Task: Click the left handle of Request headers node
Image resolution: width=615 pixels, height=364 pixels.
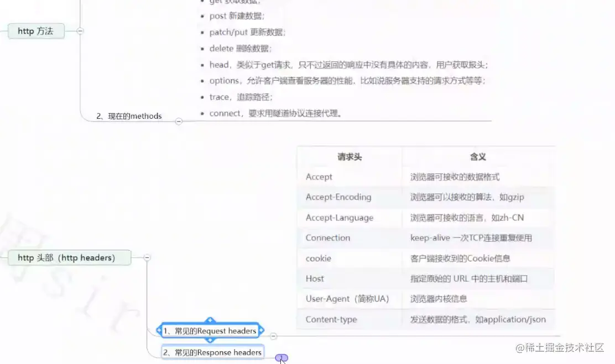Action: [159, 331]
